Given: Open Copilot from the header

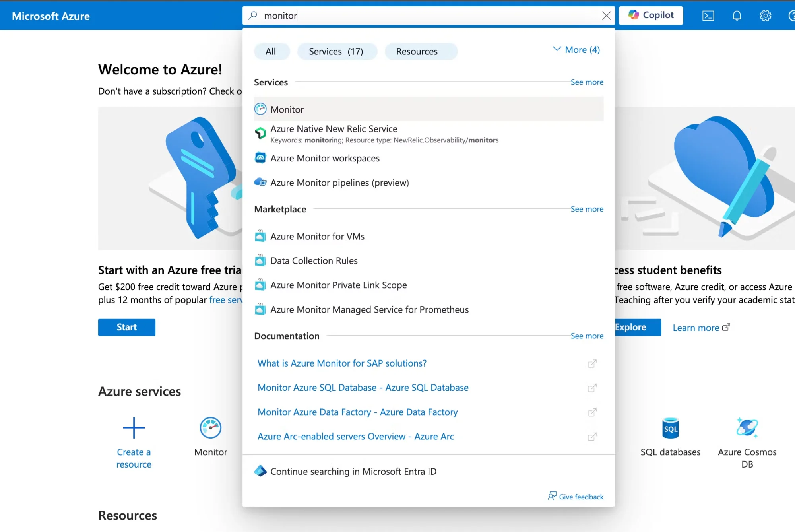Looking at the screenshot, I should pyautogui.click(x=651, y=16).
